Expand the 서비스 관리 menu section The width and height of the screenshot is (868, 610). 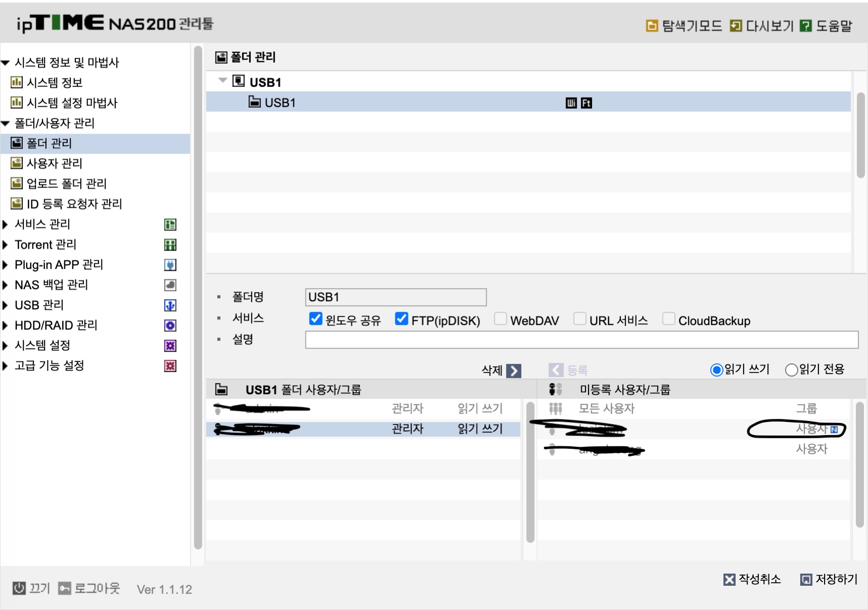pyautogui.click(x=5, y=224)
